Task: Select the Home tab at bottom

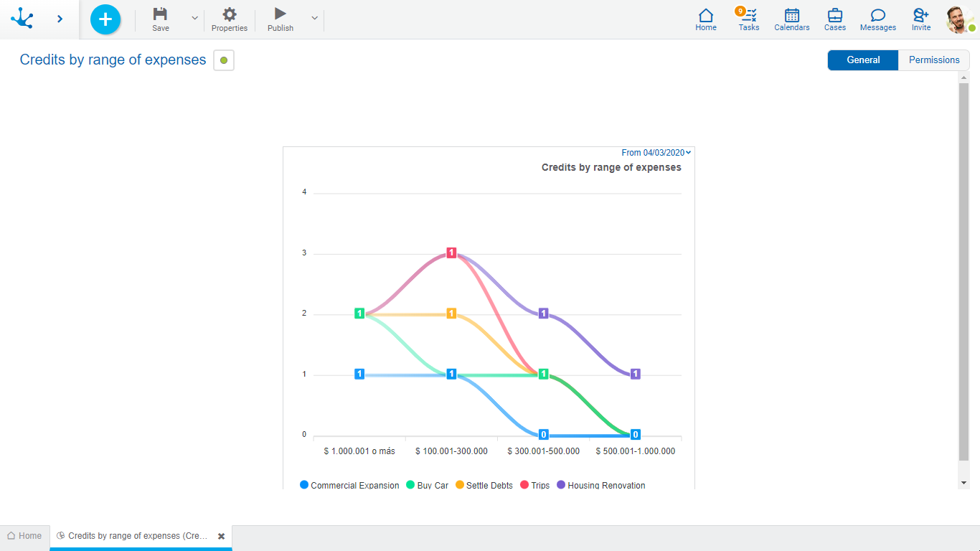Action: (x=24, y=536)
